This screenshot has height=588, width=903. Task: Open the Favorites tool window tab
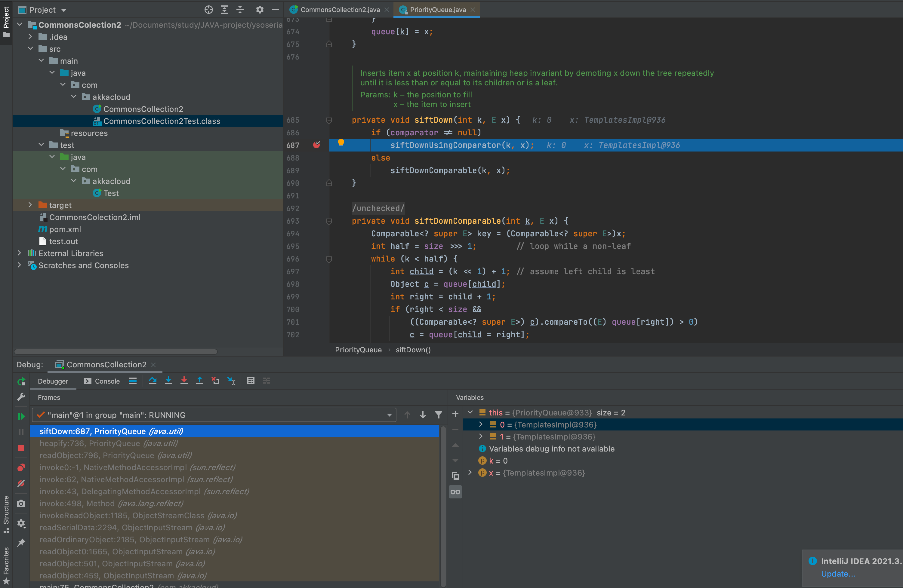point(6,565)
